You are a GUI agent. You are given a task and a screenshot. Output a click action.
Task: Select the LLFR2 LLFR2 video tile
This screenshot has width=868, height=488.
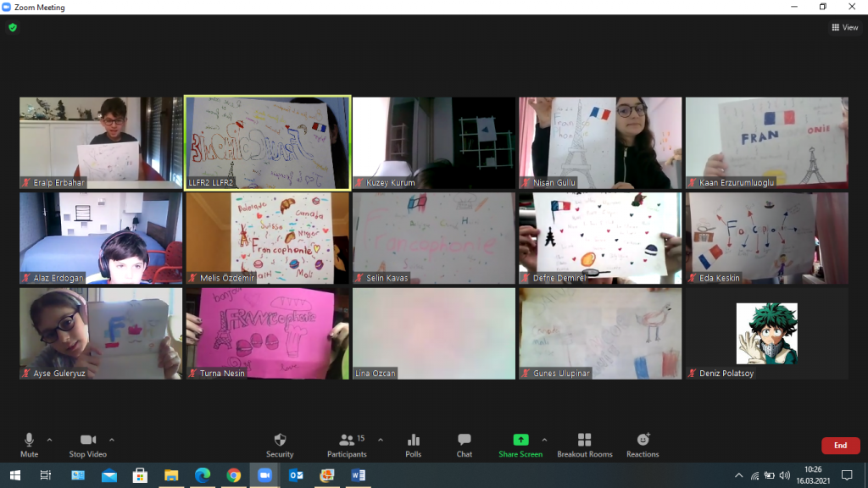267,142
